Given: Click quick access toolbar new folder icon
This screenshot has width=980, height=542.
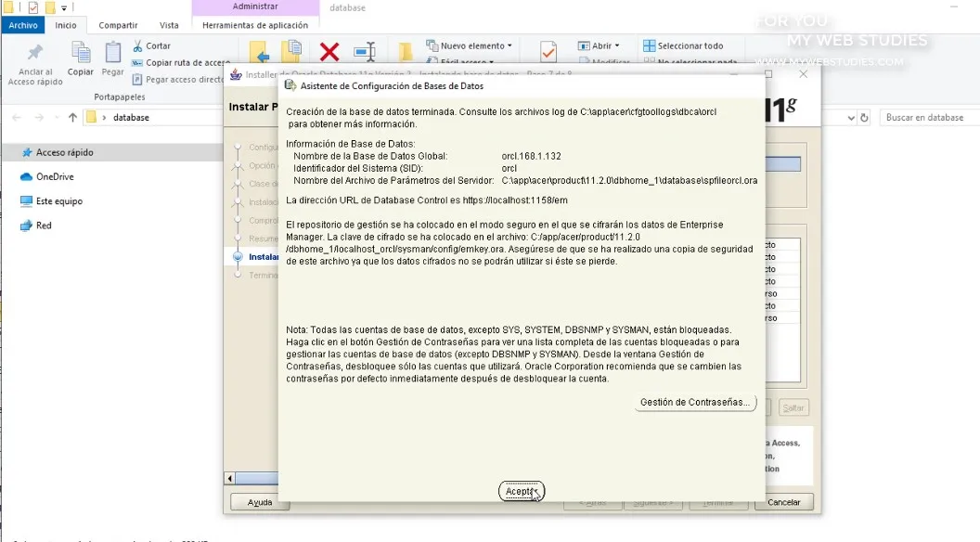Looking at the screenshot, I should coord(49,7).
